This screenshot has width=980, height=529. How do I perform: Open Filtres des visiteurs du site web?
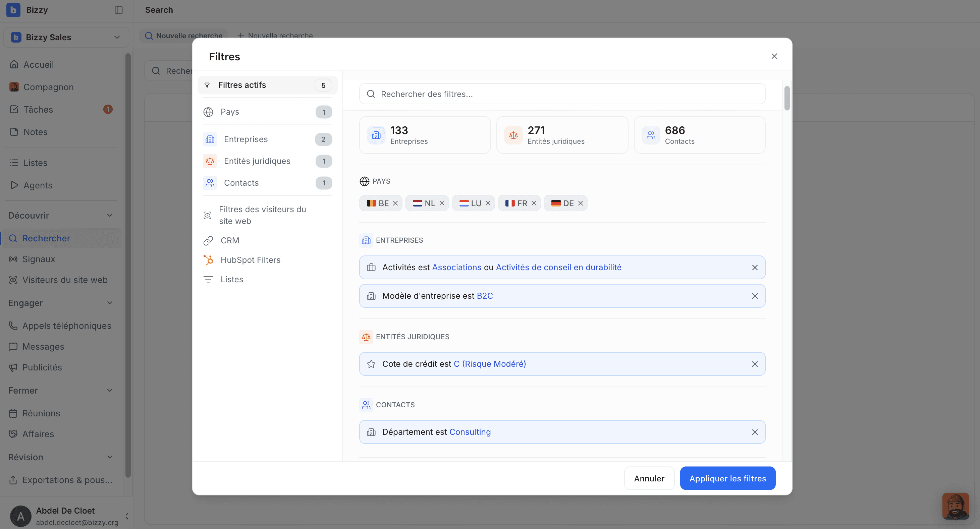coord(267,215)
